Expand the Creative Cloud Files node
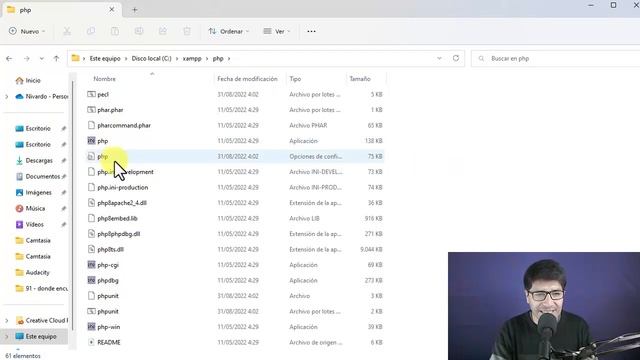This screenshot has width=640, height=360. [7, 321]
